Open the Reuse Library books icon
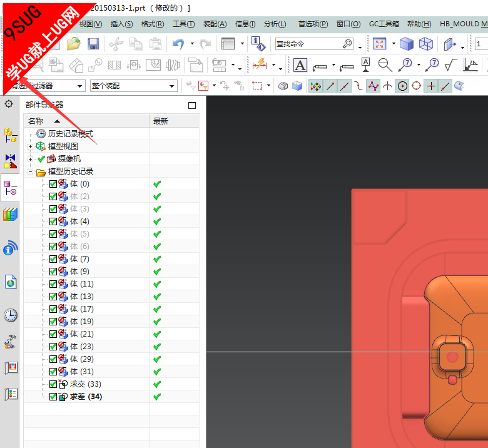The image size is (488, 448). [10, 215]
